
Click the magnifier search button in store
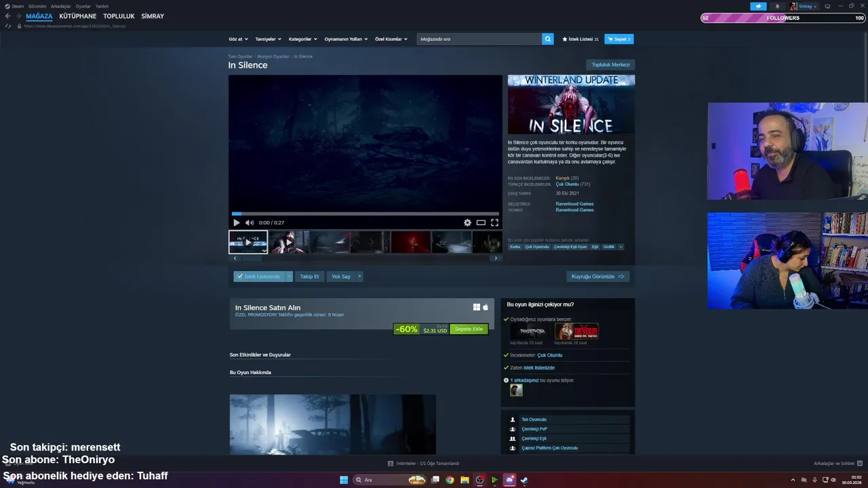[548, 39]
